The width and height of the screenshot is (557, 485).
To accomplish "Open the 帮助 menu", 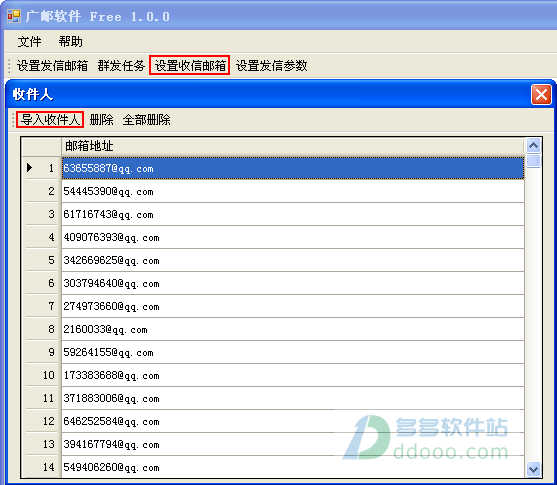I will 70,42.
